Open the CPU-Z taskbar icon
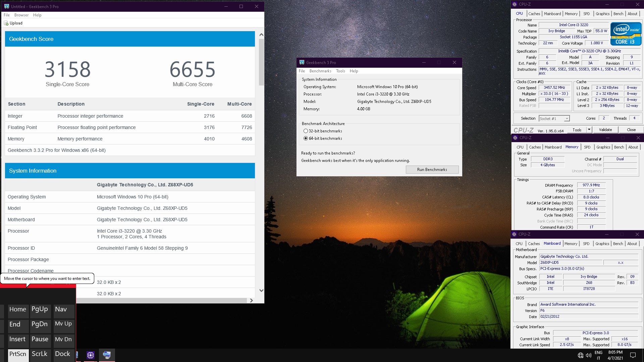 click(90, 355)
